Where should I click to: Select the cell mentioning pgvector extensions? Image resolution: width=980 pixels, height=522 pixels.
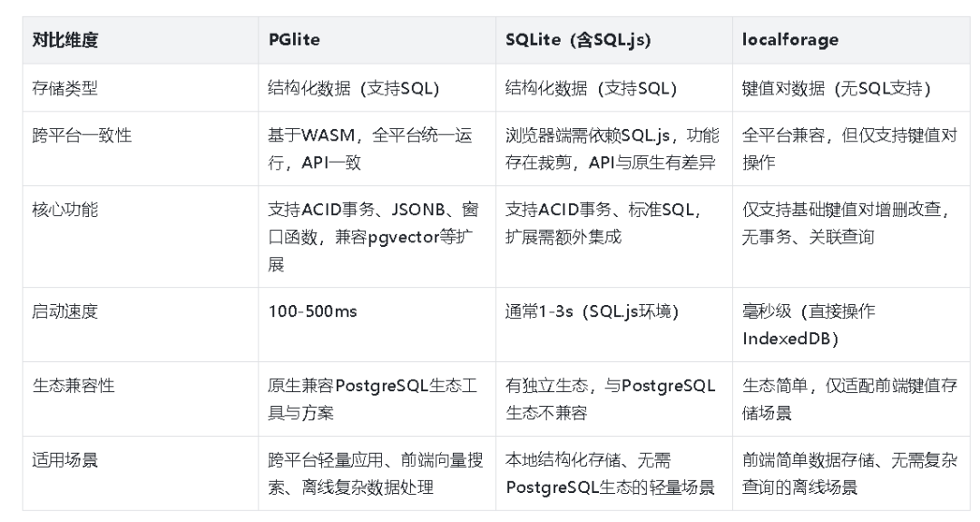(x=377, y=236)
